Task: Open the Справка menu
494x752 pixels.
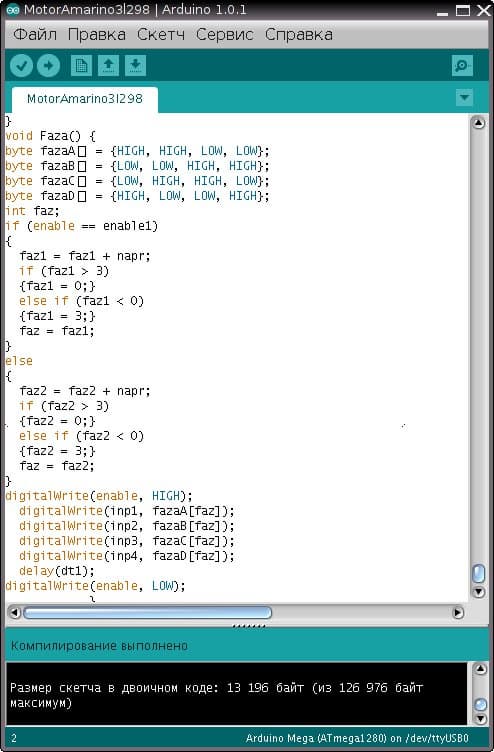Action: (299, 35)
